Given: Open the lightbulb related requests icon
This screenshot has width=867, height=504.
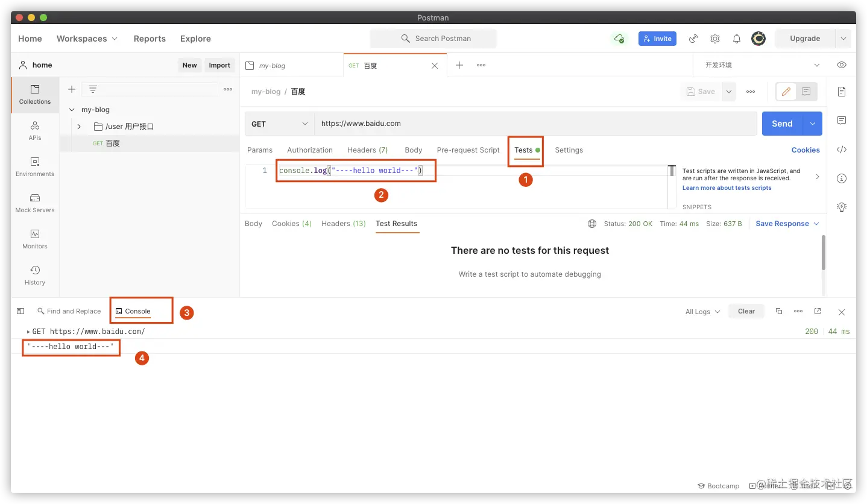Looking at the screenshot, I should click(x=842, y=207).
